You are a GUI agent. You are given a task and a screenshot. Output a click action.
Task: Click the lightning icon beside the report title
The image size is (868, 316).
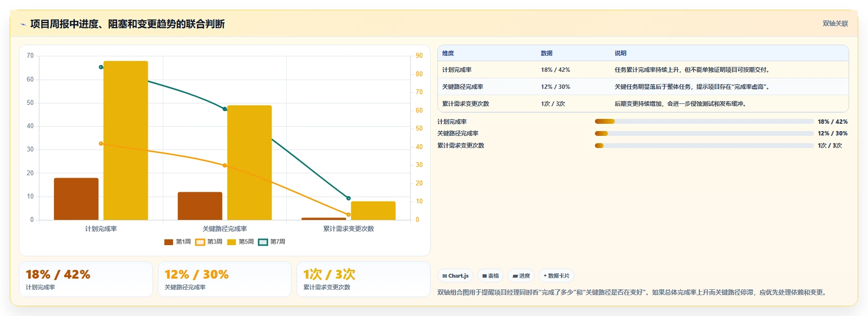coord(23,24)
